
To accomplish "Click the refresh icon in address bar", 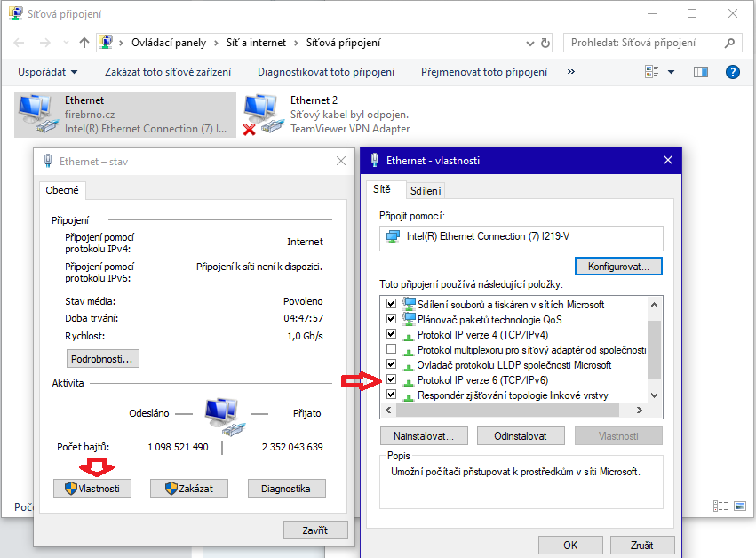I will click(x=546, y=43).
